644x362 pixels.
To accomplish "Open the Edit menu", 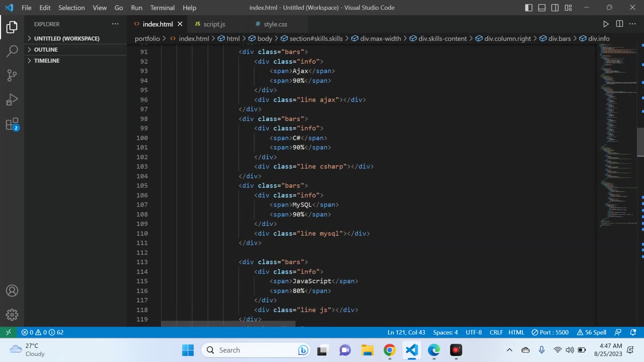I will [45, 8].
